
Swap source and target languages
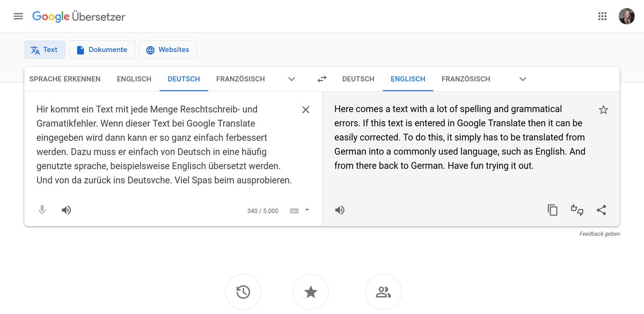(322, 79)
